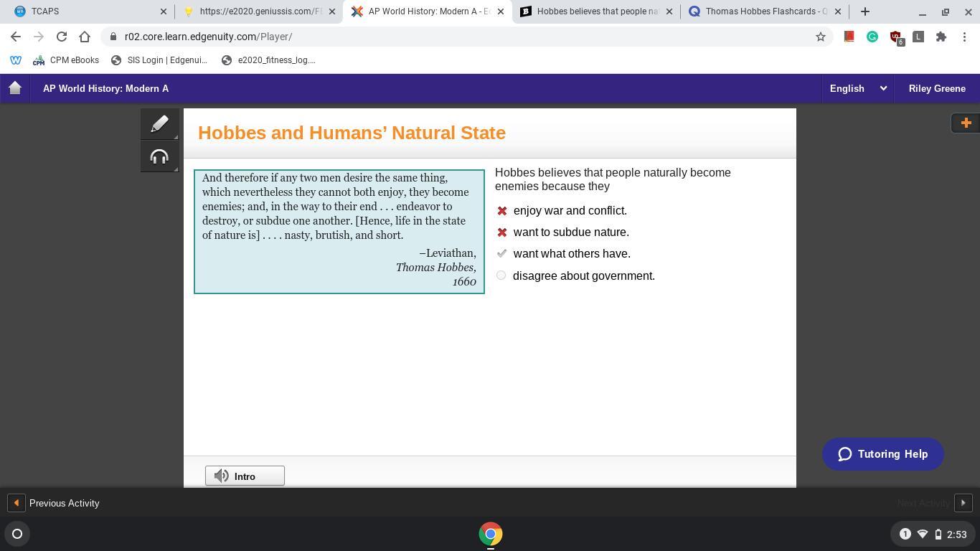This screenshot has height=551, width=980.
Task: Click the address bar URL
Action: click(208, 37)
